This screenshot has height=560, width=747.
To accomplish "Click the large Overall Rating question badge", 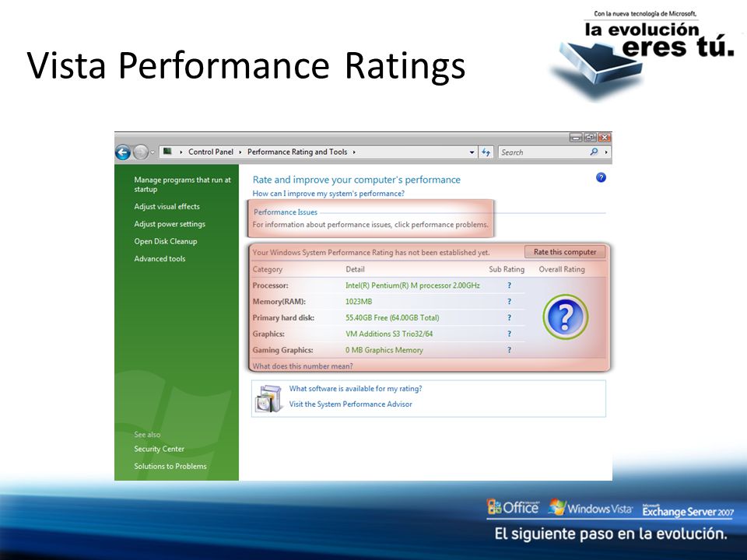I will [x=565, y=317].
